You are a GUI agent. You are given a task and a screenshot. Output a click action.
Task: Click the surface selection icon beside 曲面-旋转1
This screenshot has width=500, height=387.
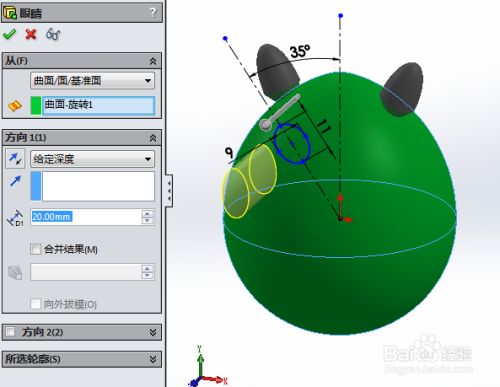coord(15,106)
